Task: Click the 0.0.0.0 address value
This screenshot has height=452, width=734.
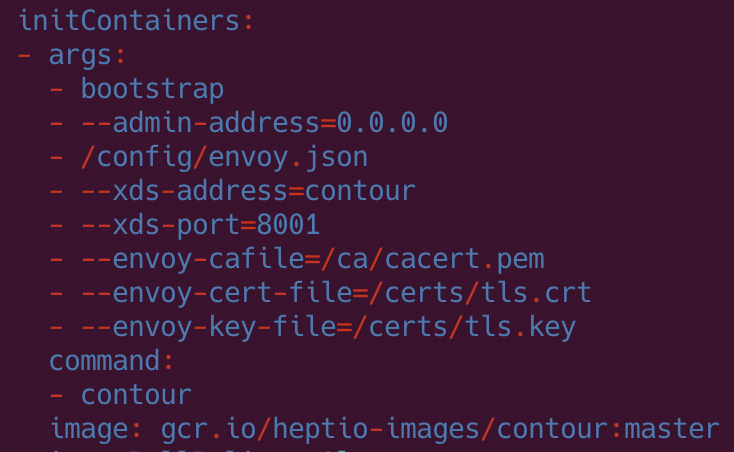Action: pos(392,122)
